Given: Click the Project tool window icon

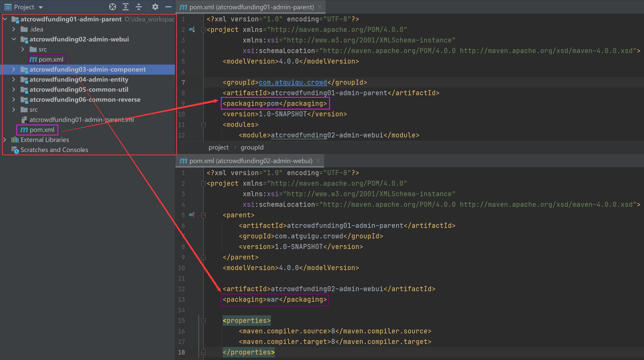Looking at the screenshot, I should 8,7.
